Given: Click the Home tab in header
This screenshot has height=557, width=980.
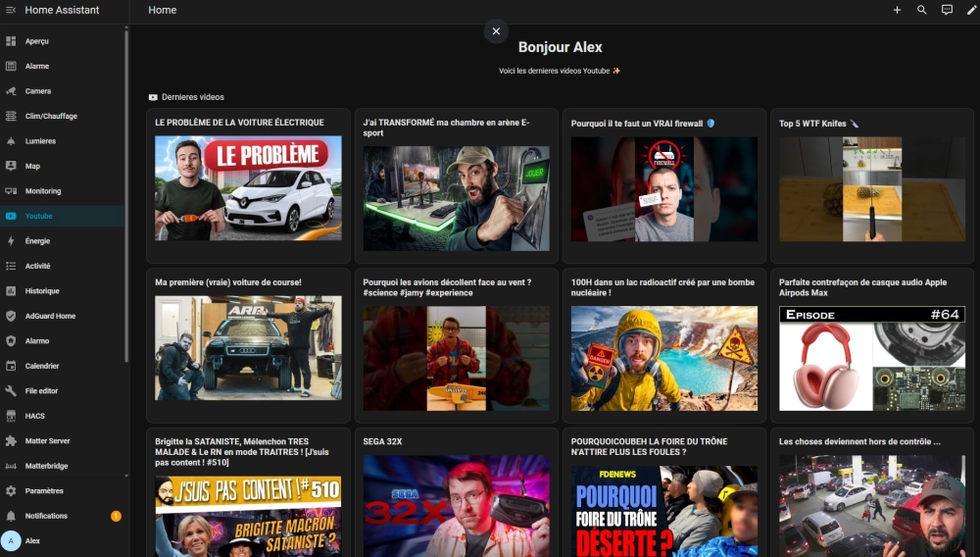Looking at the screenshot, I should click(x=163, y=10).
